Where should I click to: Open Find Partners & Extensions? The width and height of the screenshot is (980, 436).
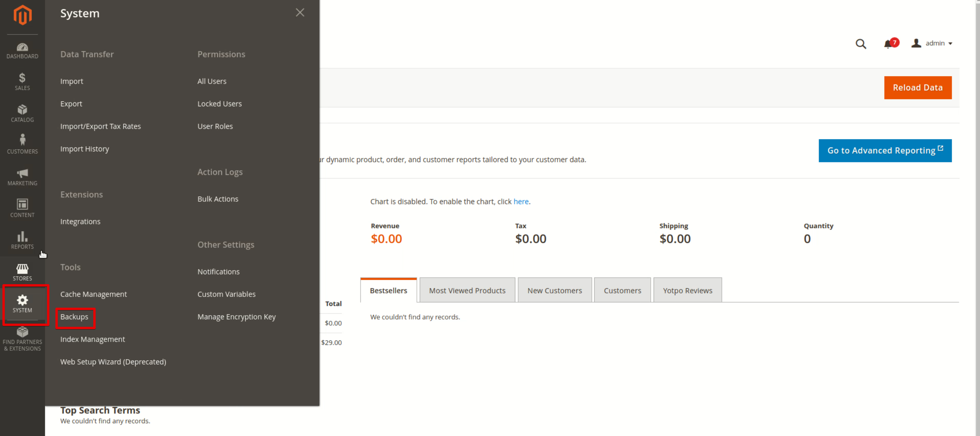point(22,339)
